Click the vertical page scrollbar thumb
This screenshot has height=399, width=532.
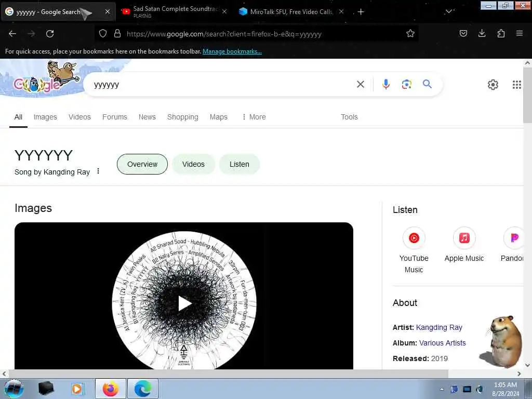pyautogui.click(x=527, y=95)
